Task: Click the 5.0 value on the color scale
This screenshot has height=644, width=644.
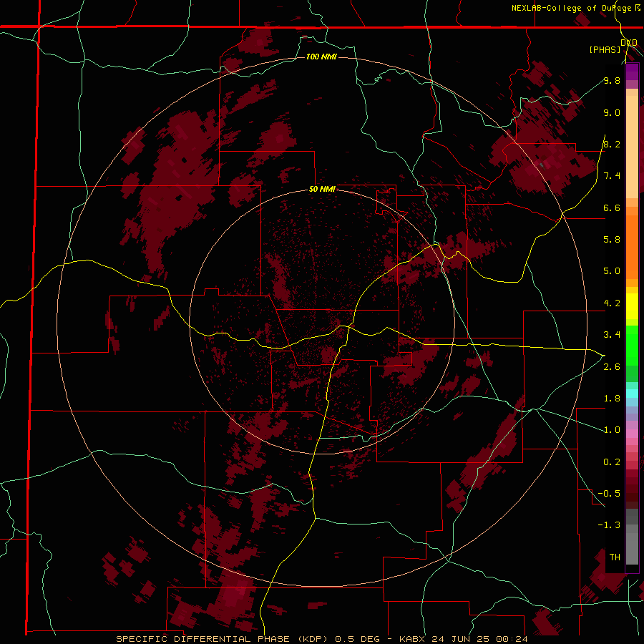Action: tap(612, 271)
